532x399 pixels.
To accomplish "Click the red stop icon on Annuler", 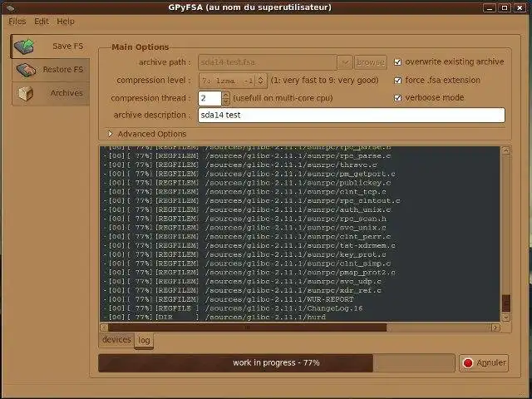I will pyautogui.click(x=468, y=363).
